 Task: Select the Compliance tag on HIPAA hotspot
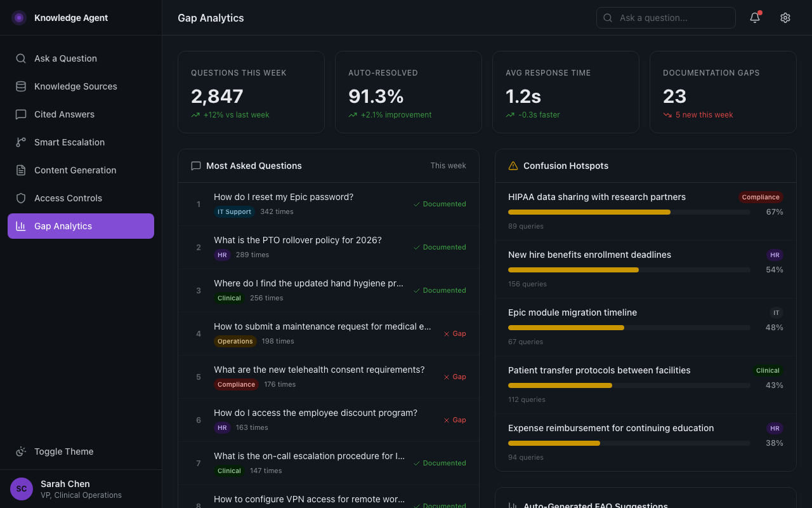point(761,197)
